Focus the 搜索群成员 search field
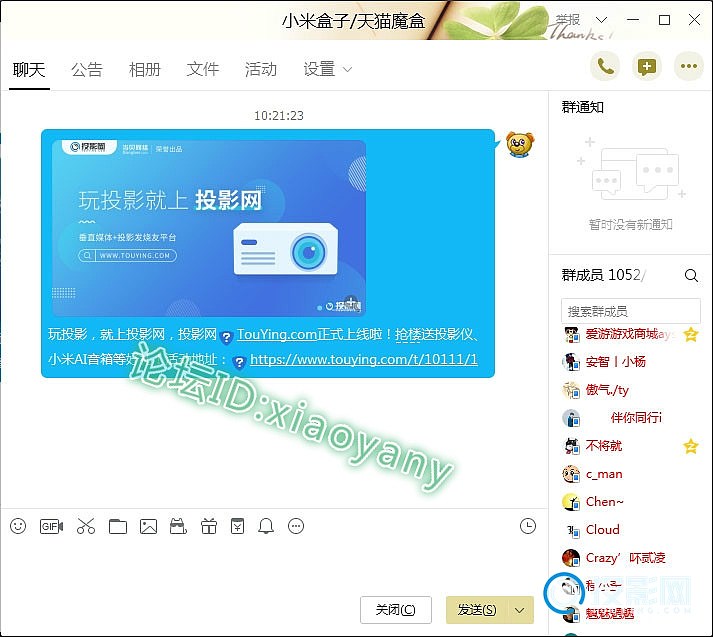This screenshot has width=713, height=637. click(631, 311)
